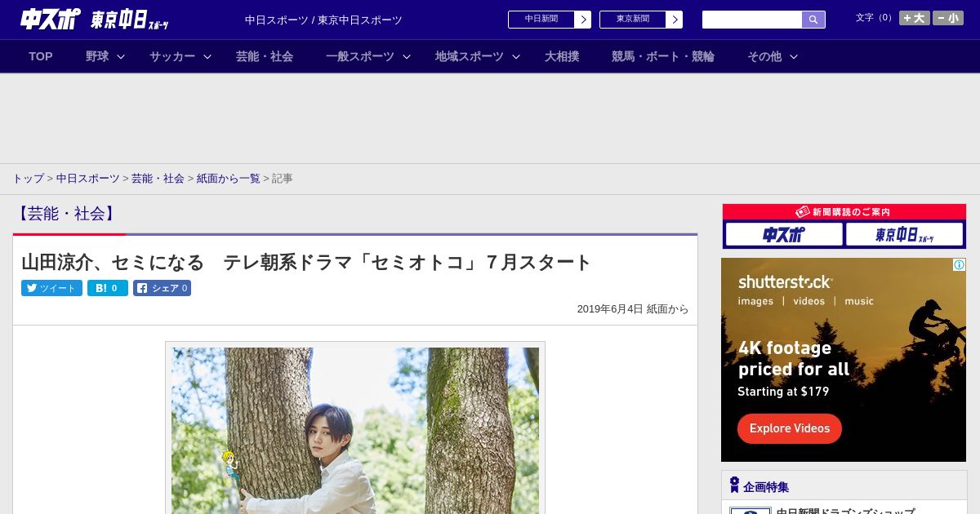980x514 pixels.
Task: Select 大相撲 in navigation bar
Action: pyautogui.click(x=562, y=56)
